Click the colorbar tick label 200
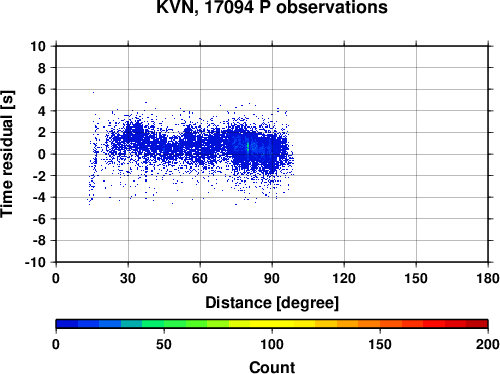Image resolution: width=500 pixels, height=374 pixels. coord(488,344)
